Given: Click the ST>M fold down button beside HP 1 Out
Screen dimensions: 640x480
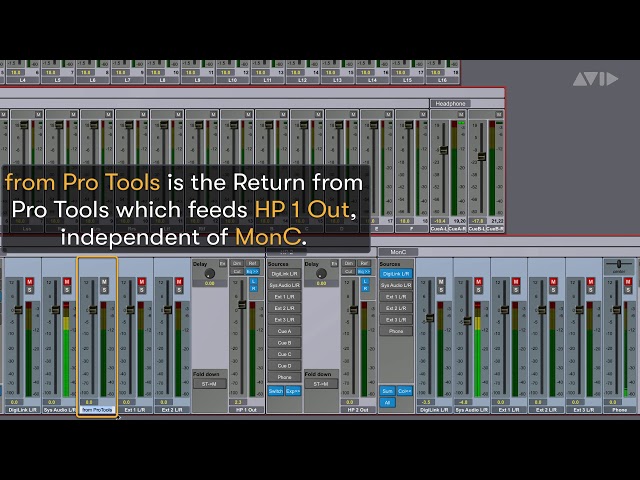Looking at the screenshot, I should 209,384.
